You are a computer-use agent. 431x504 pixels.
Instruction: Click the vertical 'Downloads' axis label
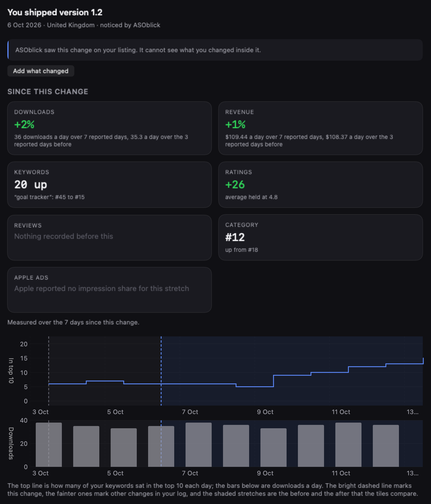point(11,443)
